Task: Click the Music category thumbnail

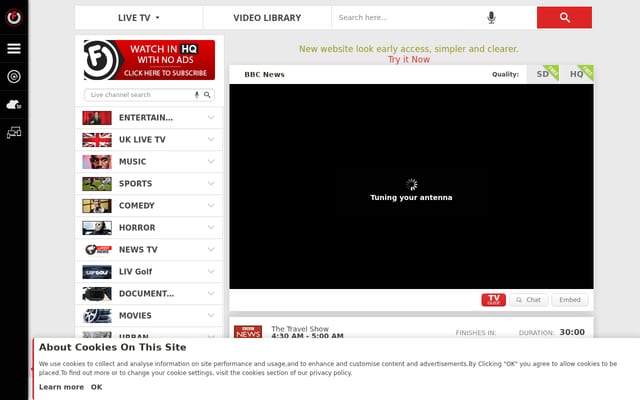Action: [x=97, y=162]
